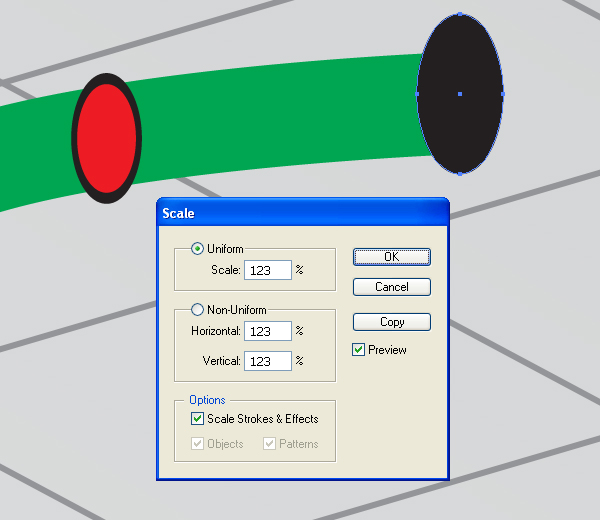Click the black ellipse right anchor point
Screen dimensions: 600x520
[x=502, y=94]
